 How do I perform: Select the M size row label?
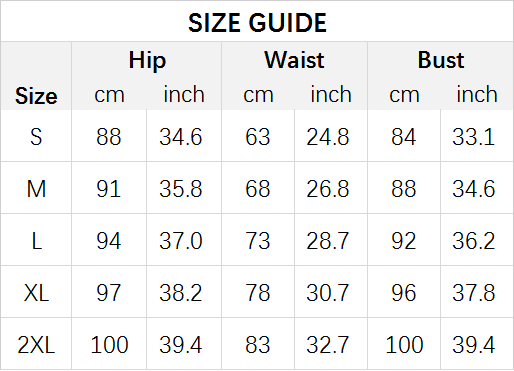[x=36, y=189]
